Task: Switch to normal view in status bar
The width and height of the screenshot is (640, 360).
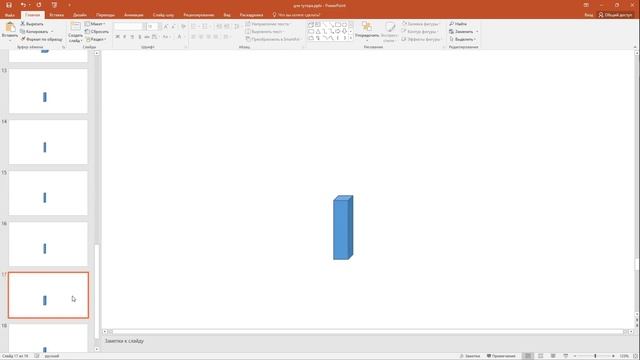Action: point(528,356)
